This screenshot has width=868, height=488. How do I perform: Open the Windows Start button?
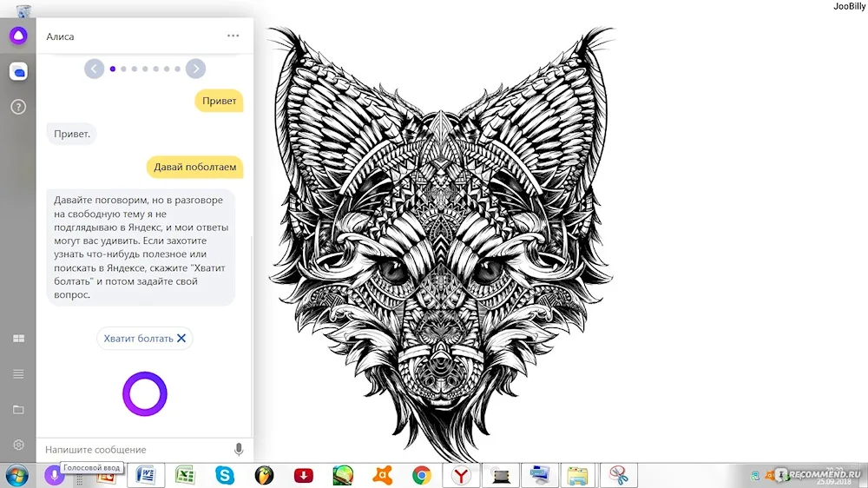coord(16,476)
